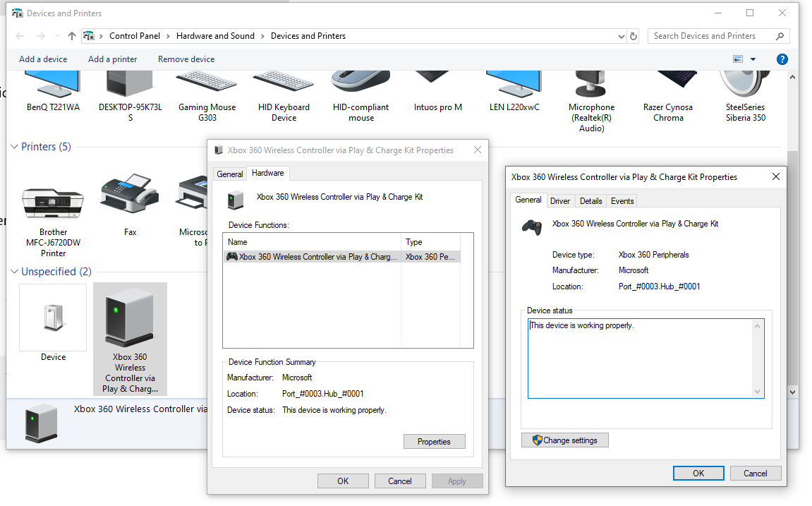Select the Fax printer icon
The width and height of the screenshot is (812, 506).
(130, 205)
